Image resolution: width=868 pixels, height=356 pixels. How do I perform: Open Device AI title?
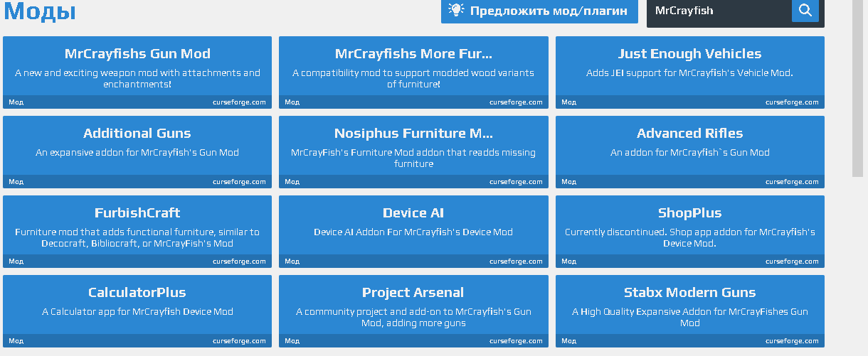pos(413,213)
